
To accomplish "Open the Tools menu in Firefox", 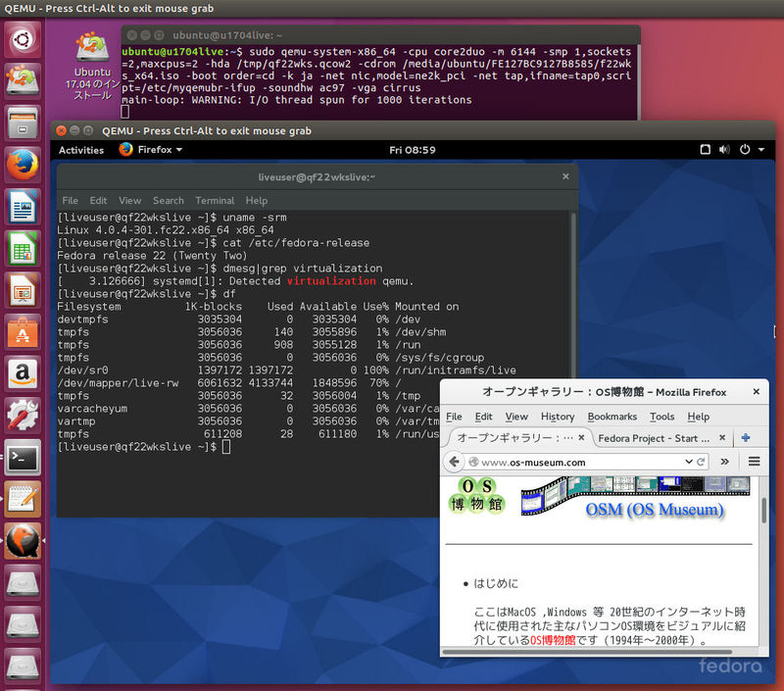I will [x=662, y=417].
